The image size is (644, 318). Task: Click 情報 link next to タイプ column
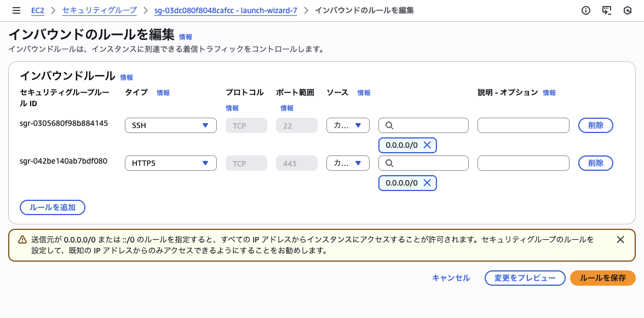(x=163, y=92)
